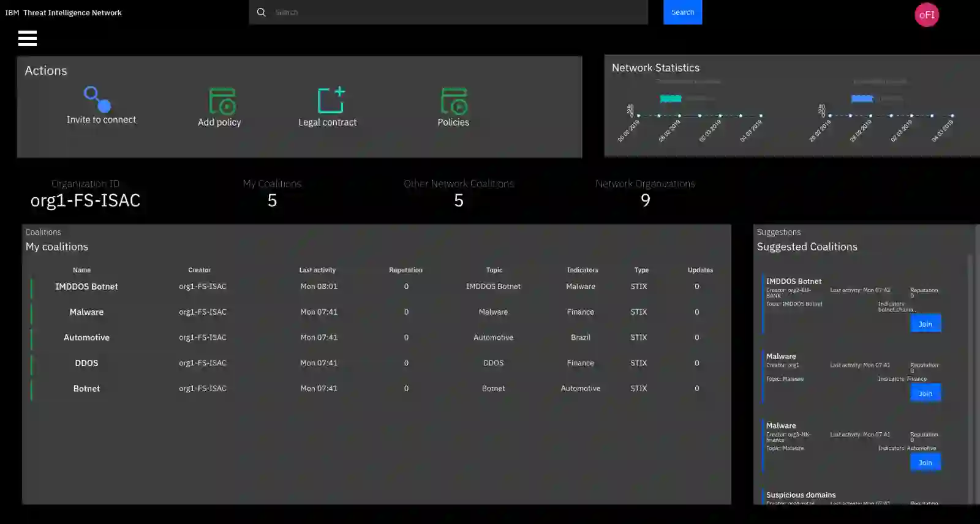Toggle the teal legend swatch in Network Statistics

click(x=671, y=99)
